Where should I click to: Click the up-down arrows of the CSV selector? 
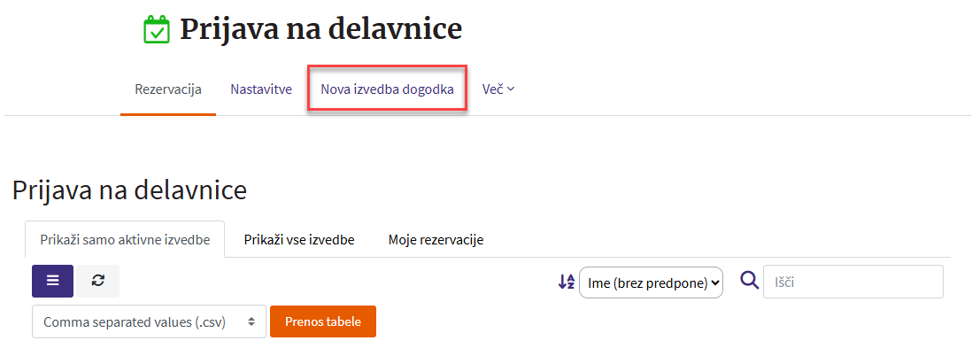pyautogui.click(x=251, y=322)
